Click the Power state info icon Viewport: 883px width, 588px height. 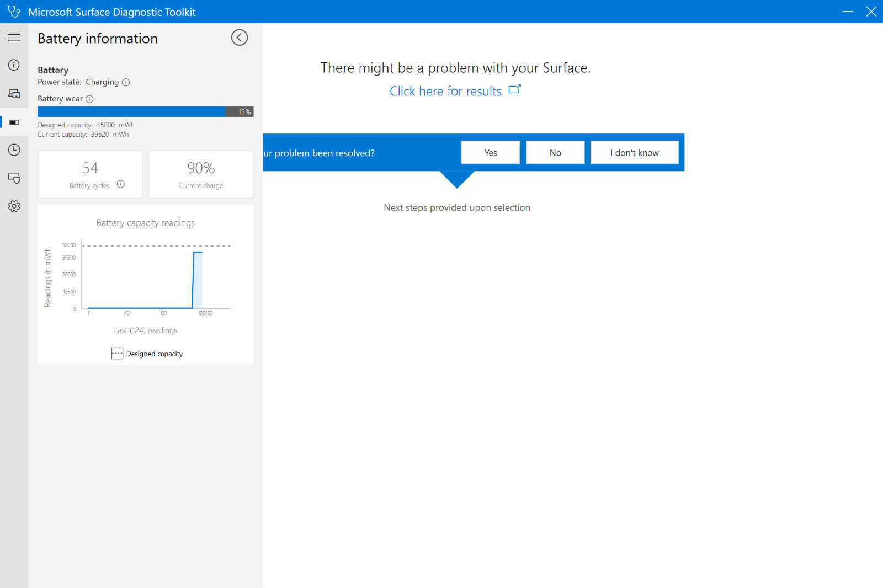[126, 82]
